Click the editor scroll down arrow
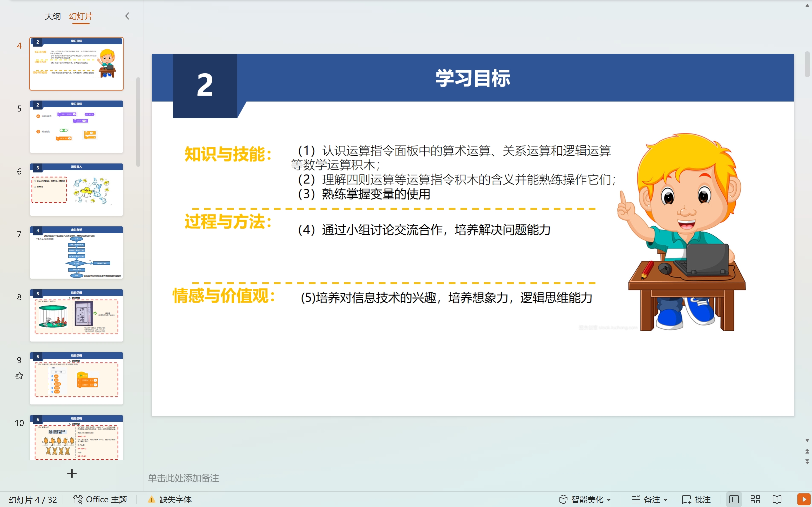This screenshot has width=812, height=507. pos(807,440)
